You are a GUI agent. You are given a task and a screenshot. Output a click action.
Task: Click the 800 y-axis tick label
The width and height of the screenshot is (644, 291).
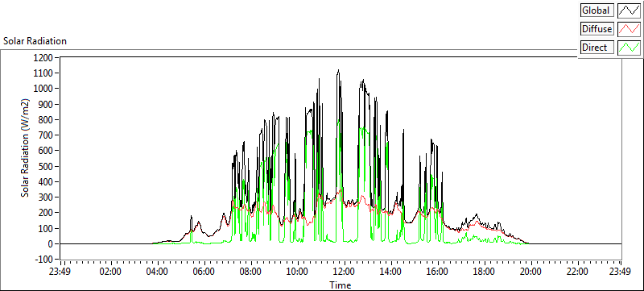click(x=47, y=120)
